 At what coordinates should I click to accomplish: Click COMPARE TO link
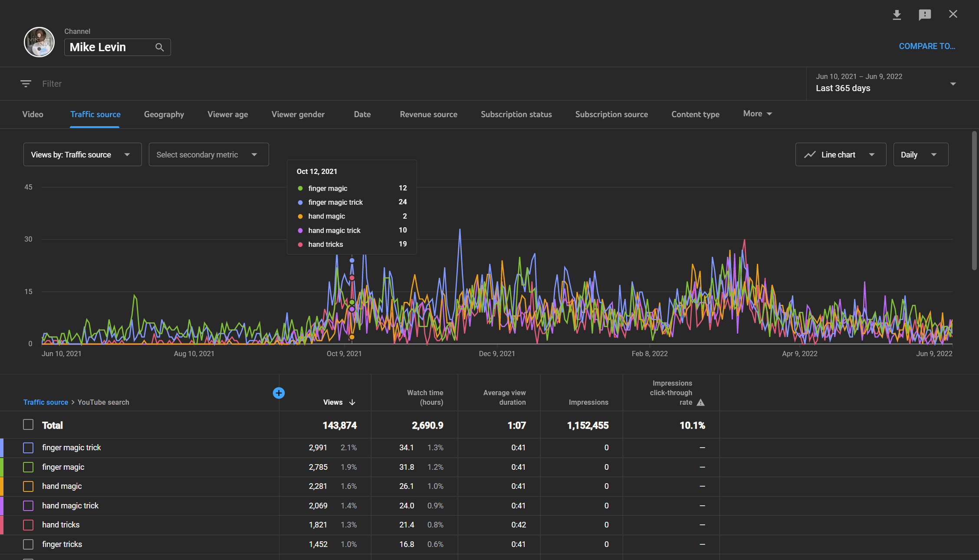click(927, 46)
